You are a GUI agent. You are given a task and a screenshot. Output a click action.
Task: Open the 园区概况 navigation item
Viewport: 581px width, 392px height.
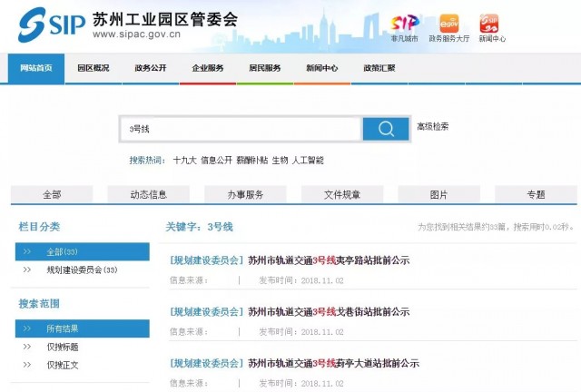[94, 68]
